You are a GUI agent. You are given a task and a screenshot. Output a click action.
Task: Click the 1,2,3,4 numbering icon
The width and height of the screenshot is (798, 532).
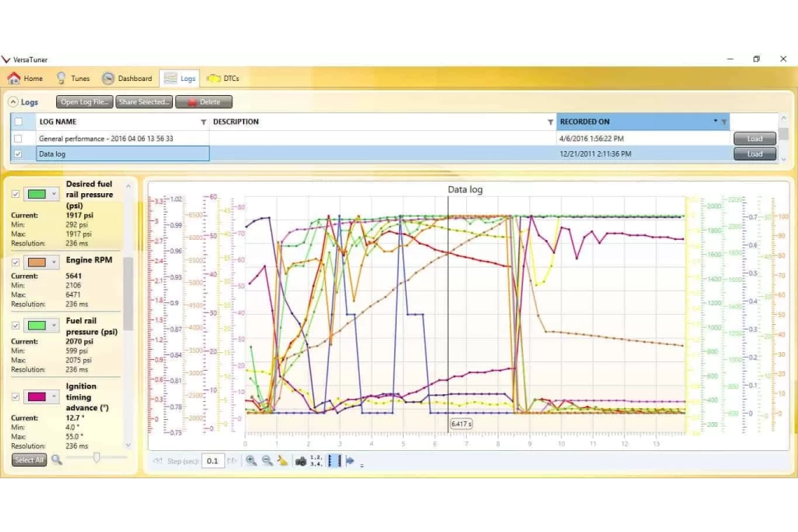click(x=316, y=461)
